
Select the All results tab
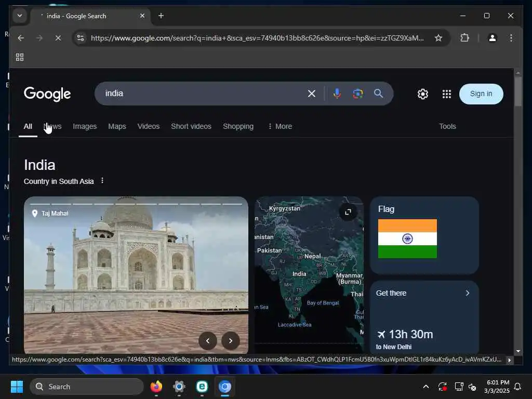(28, 126)
